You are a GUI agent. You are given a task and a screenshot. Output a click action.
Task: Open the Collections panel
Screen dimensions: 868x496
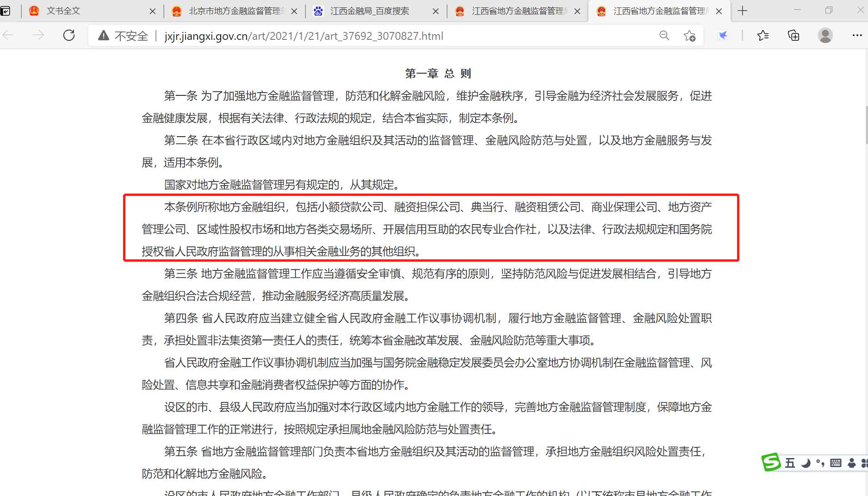coord(794,36)
